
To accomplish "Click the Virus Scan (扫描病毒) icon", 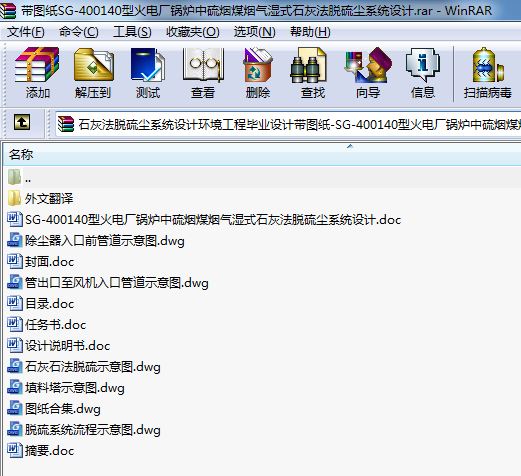I will point(488,65).
